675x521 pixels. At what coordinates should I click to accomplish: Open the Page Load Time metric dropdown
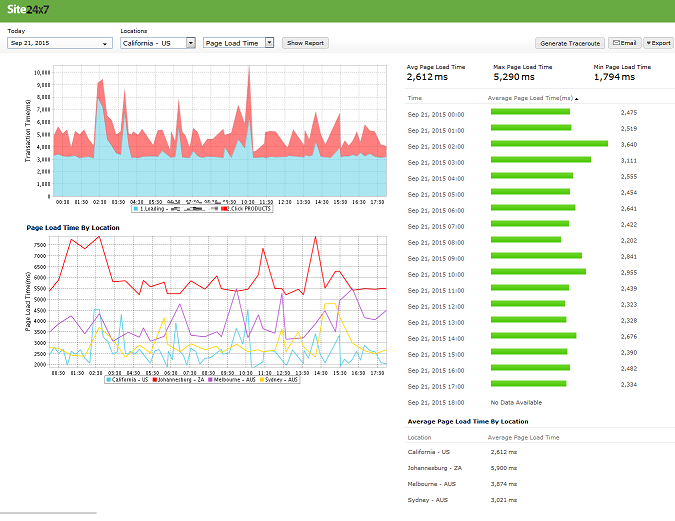[x=238, y=43]
